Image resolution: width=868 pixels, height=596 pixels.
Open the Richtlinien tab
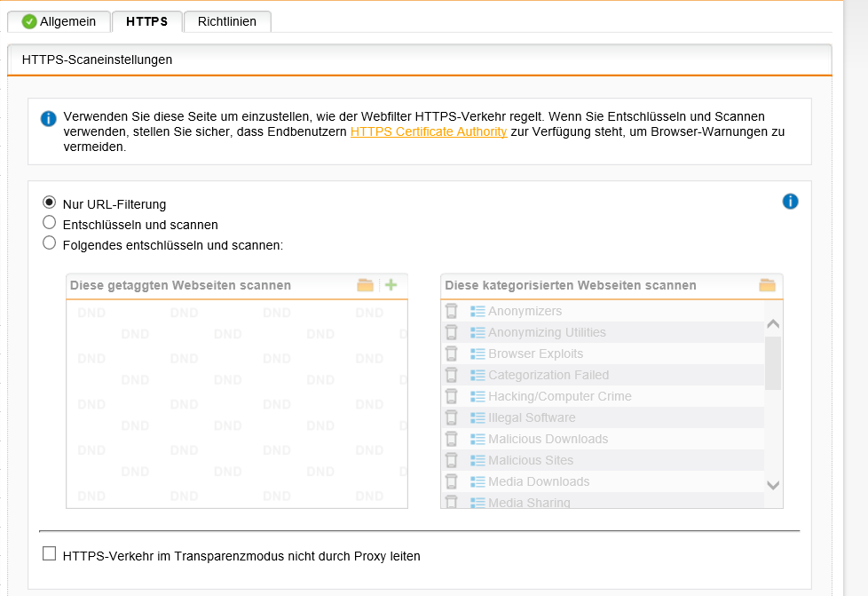click(226, 21)
